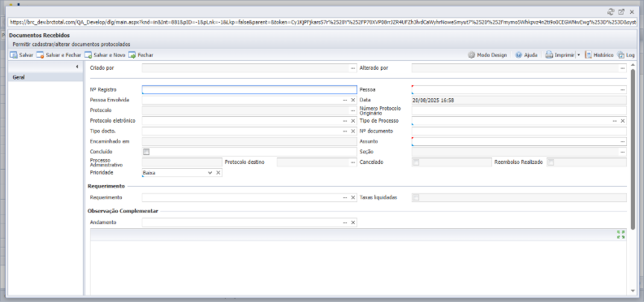The image size is (644, 302).
Task: Clear the Tipo de Processo field
Action: tap(623, 121)
